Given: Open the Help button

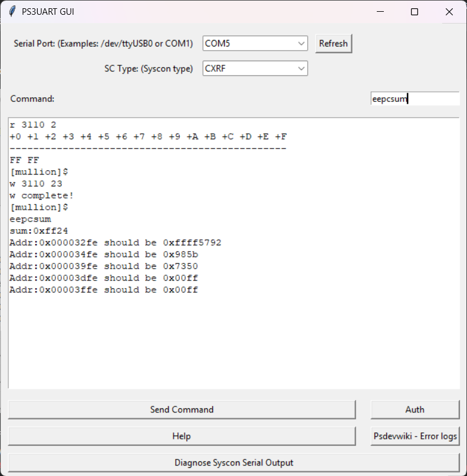Looking at the screenshot, I should coord(182,436).
